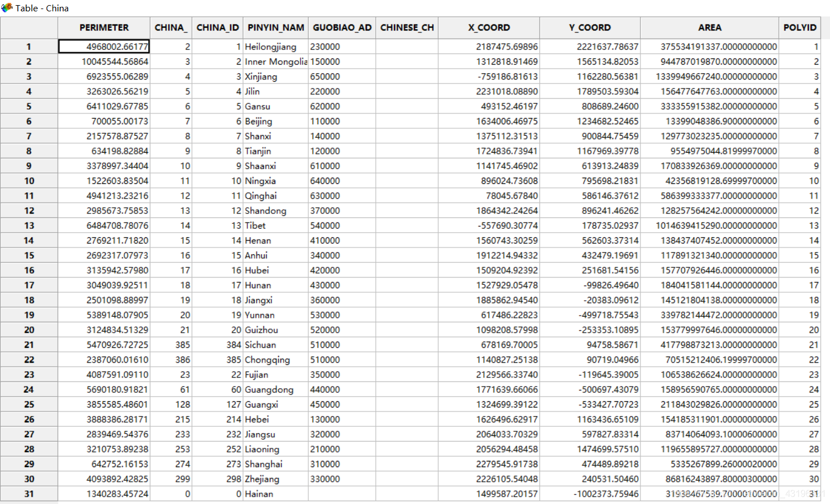
Task: Click the Ningxia name cell
Action: point(276,180)
